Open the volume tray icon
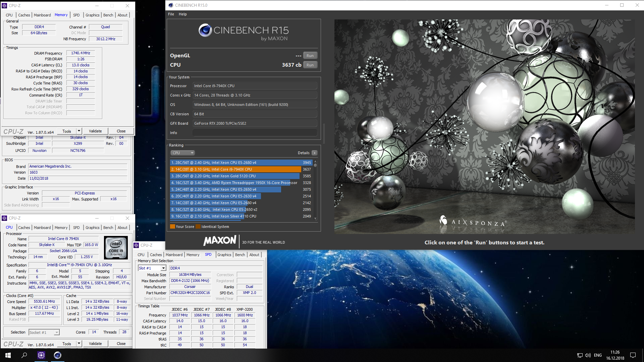 coord(588,355)
